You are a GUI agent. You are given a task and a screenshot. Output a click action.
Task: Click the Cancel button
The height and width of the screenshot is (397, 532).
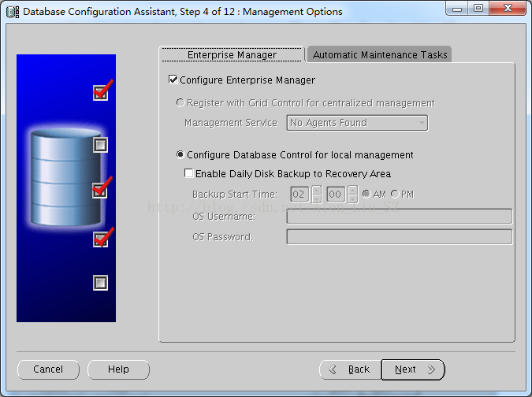point(48,369)
